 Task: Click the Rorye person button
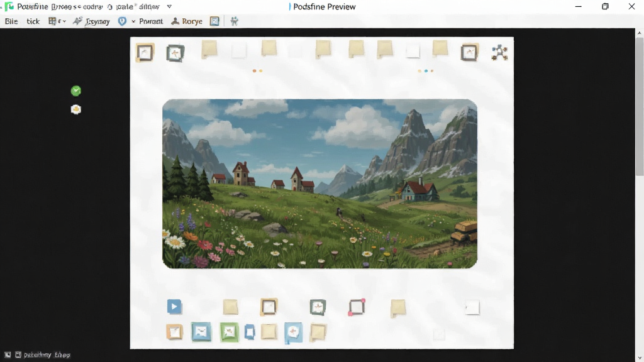187,21
